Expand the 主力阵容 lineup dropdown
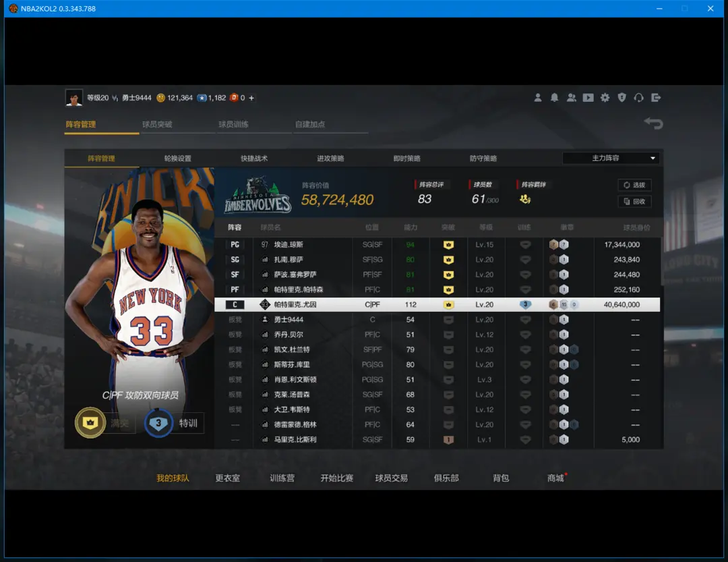 (611, 158)
